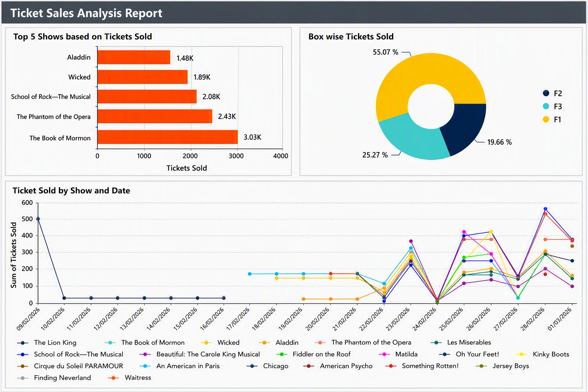Toggle School of Rock legend item
Image resolution: width=588 pixels, height=392 pixels.
pos(70,354)
